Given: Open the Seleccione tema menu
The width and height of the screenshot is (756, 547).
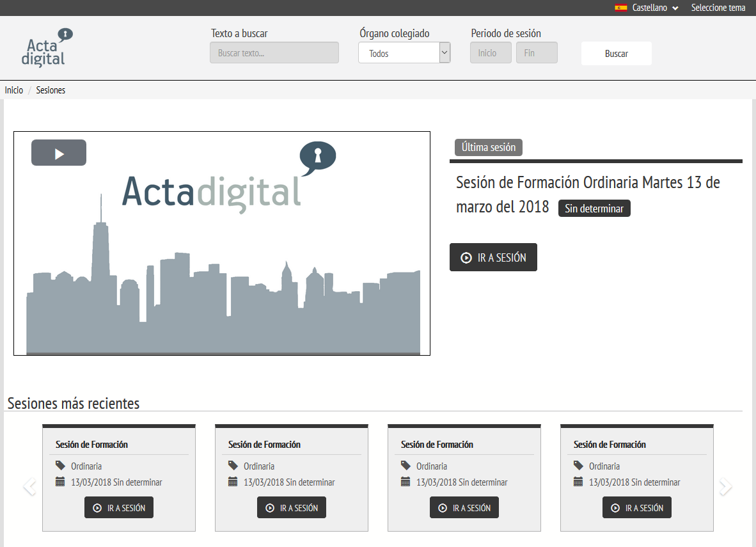Looking at the screenshot, I should point(718,8).
